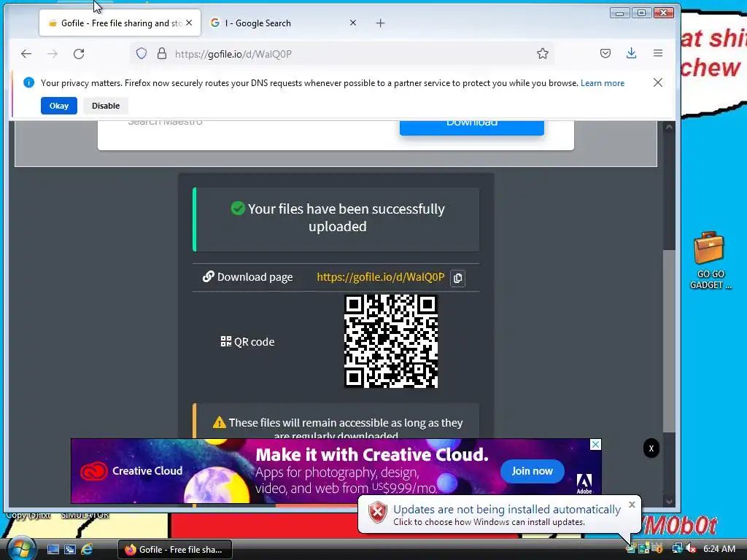Open the tracking protection shield icon
Image resolution: width=747 pixels, height=560 pixels.
coord(142,53)
